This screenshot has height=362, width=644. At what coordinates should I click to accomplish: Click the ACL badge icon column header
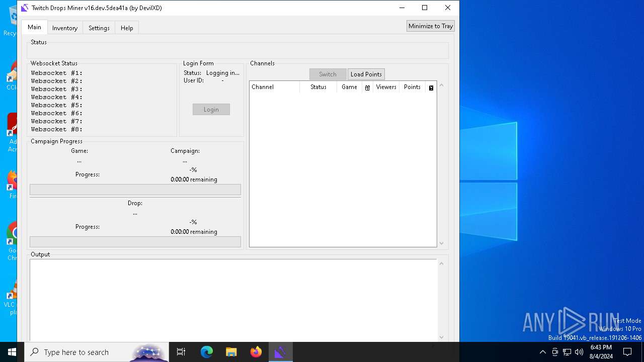point(431,87)
